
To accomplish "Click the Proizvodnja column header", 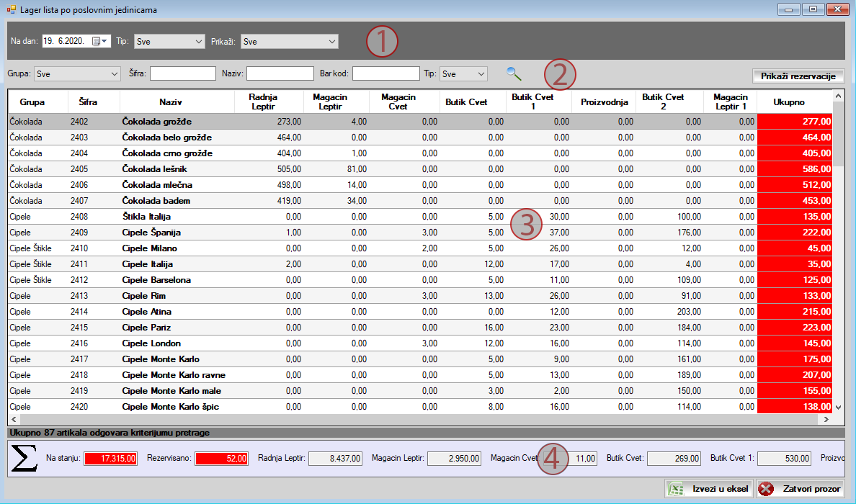I will click(605, 102).
